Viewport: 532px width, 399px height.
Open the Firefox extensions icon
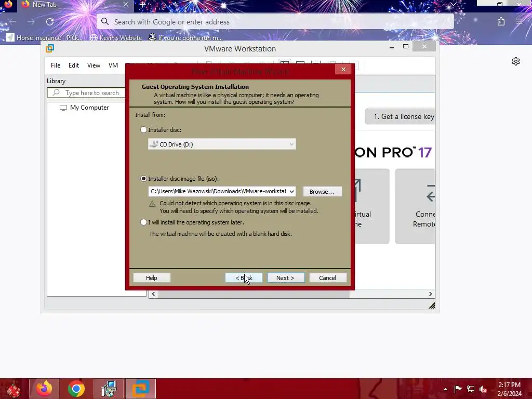point(501,22)
